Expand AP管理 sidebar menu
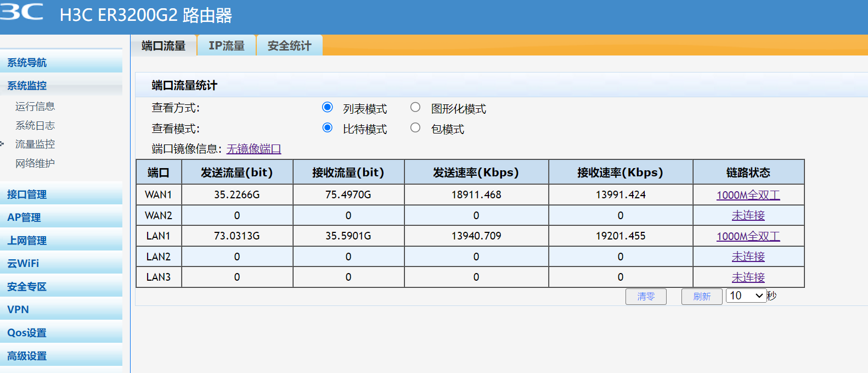This screenshot has height=373, width=868. point(61,217)
